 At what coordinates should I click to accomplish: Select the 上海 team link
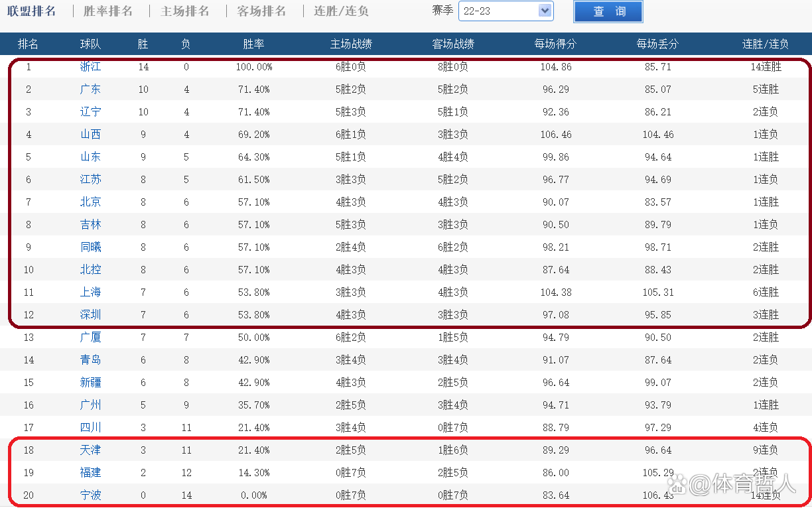(90, 292)
